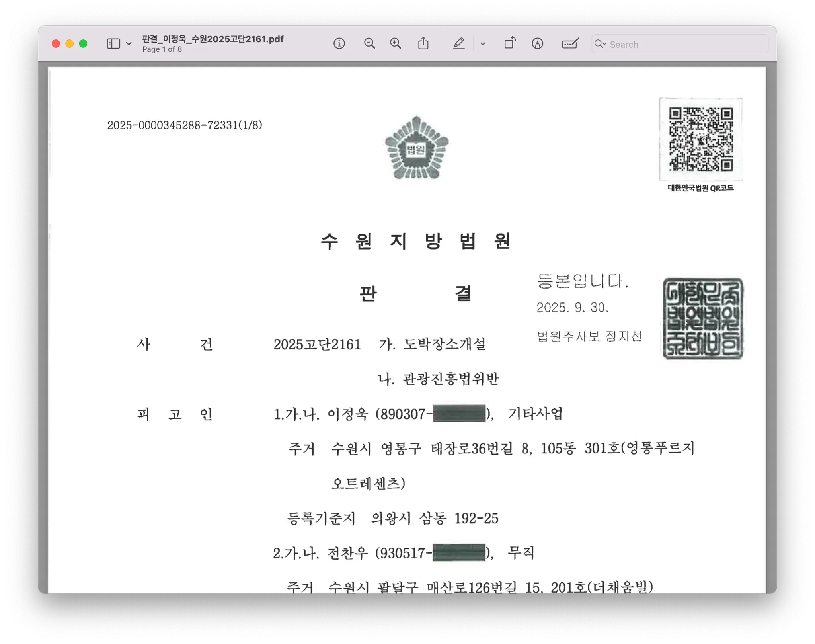The height and width of the screenshot is (644, 815).
Task: Click the case number 2025고단2161 text
Action: 317,344
